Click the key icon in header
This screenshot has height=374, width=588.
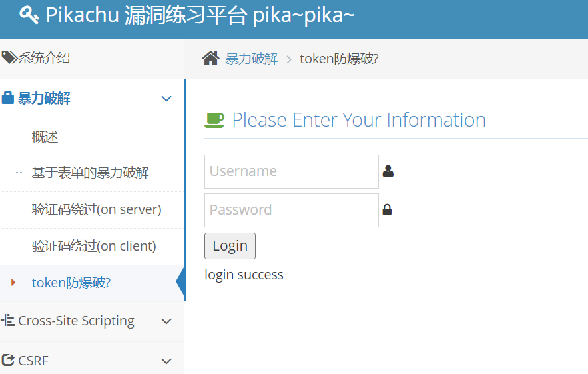29,15
